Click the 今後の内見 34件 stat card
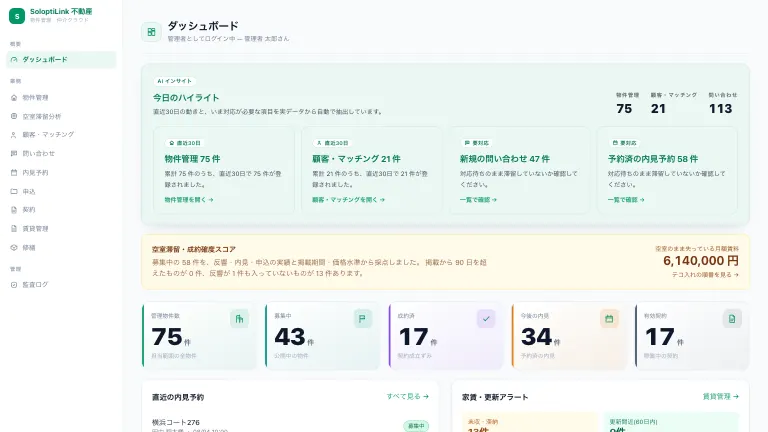768x432 pixels. pos(569,336)
